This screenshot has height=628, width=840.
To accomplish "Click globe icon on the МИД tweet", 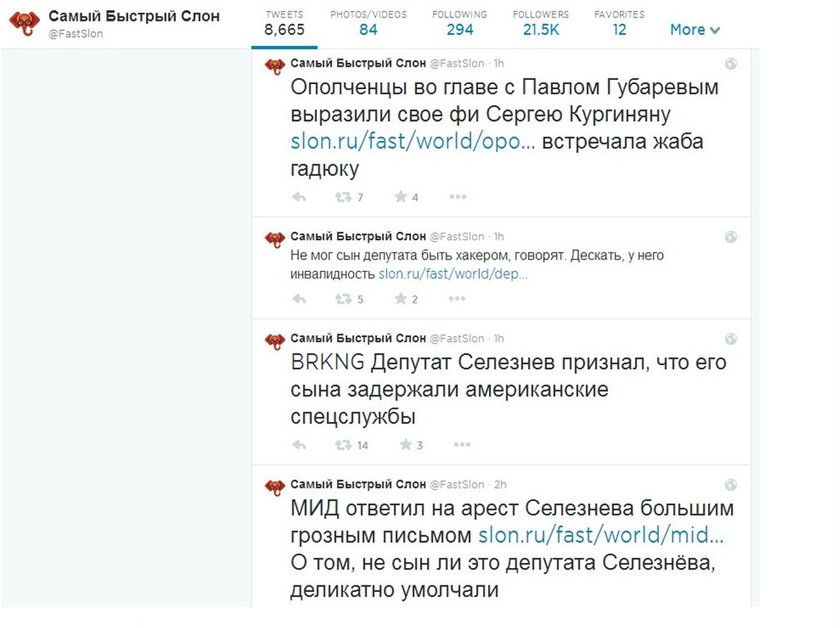I will [731, 485].
